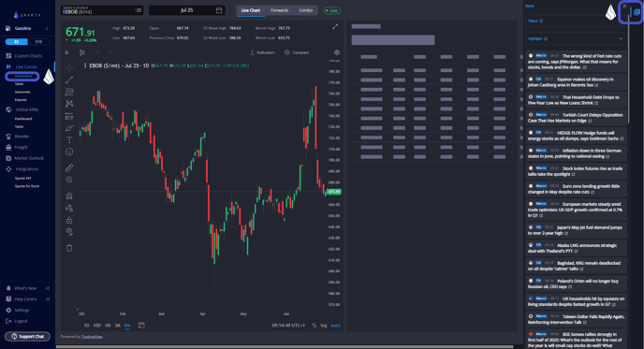Open the Fibonacci retracement tool
The image size is (644, 349).
[x=69, y=92]
